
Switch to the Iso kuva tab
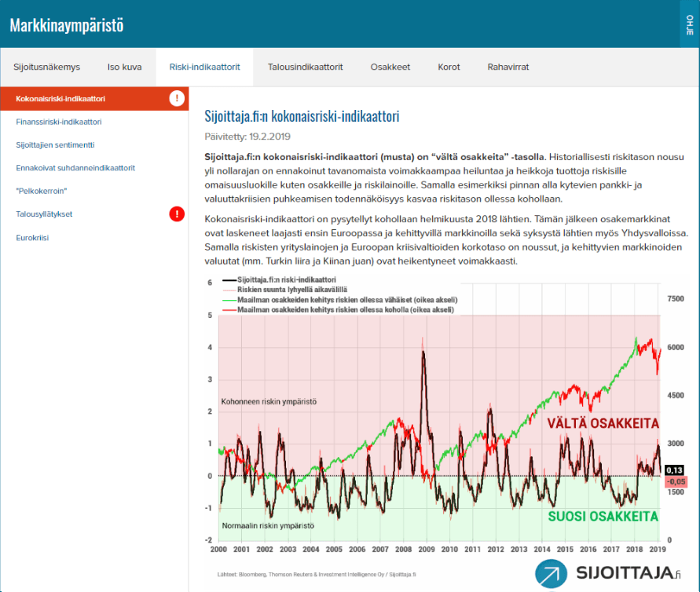[125, 67]
